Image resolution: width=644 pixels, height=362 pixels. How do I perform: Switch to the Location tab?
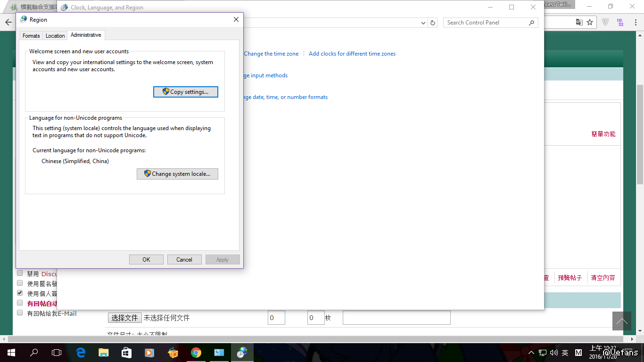click(55, 36)
